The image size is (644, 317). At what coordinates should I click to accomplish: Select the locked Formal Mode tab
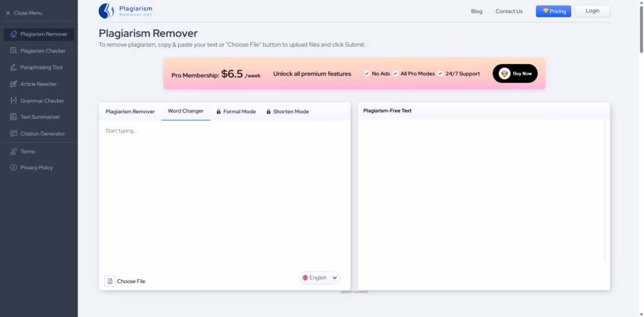[x=236, y=111]
